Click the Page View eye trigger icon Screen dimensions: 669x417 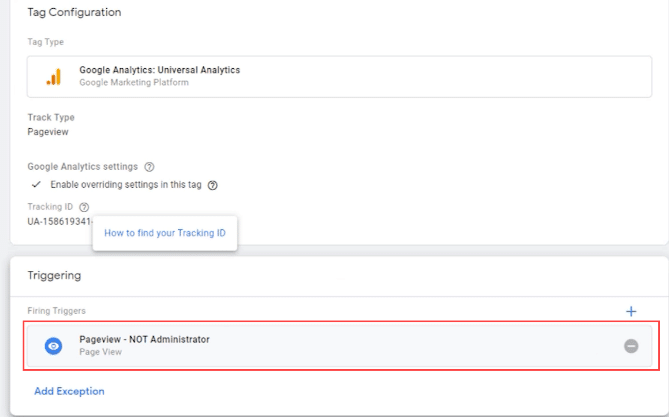[53, 346]
